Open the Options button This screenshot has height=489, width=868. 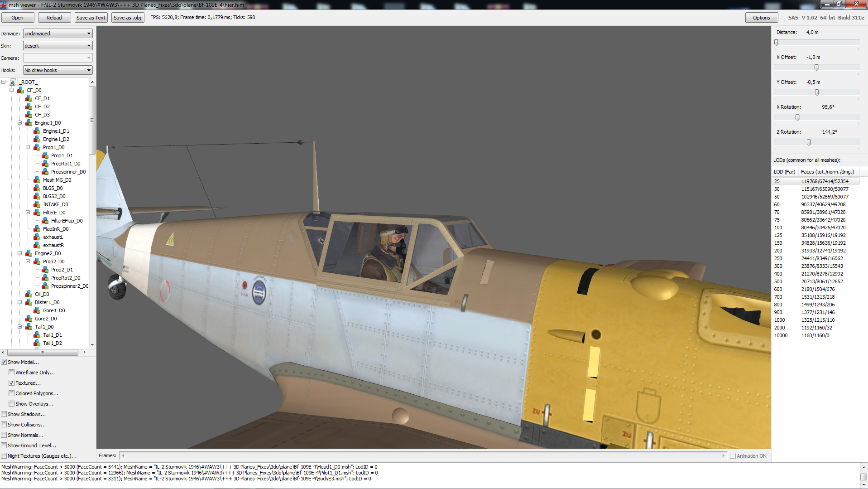761,18
